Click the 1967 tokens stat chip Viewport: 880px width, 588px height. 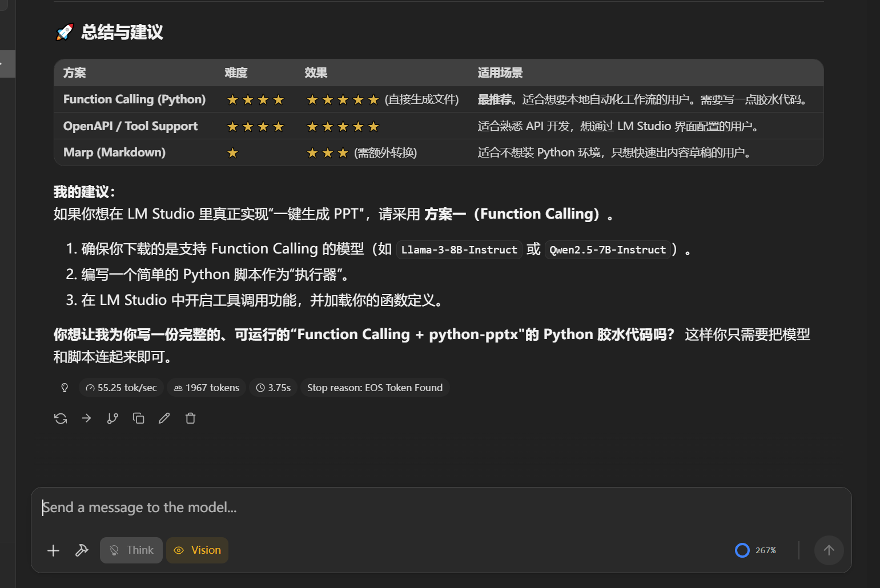click(x=207, y=388)
